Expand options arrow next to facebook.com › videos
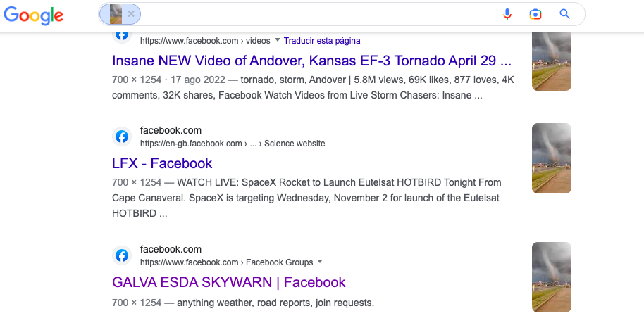Image resolution: width=644 pixels, height=330 pixels. pos(277,40)
